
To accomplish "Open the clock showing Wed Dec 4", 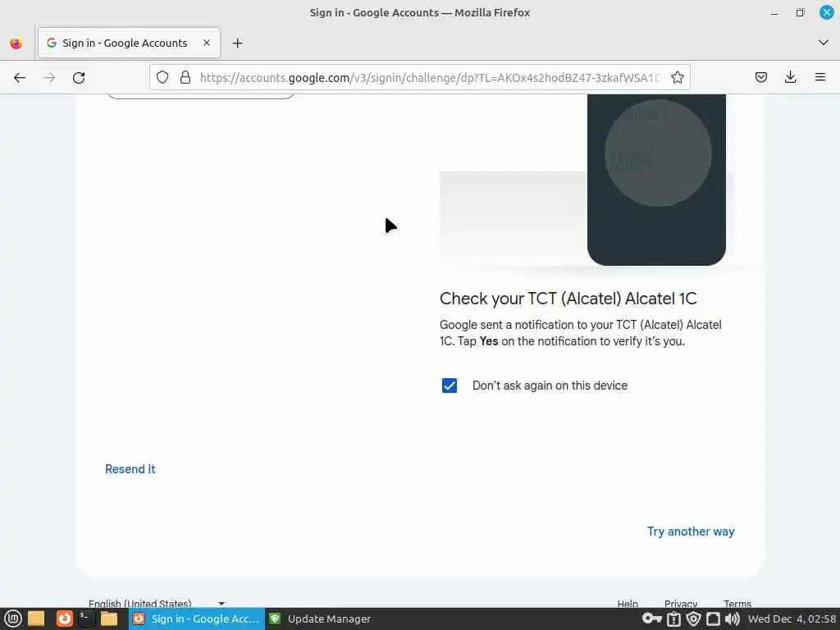I will [792, 619].
